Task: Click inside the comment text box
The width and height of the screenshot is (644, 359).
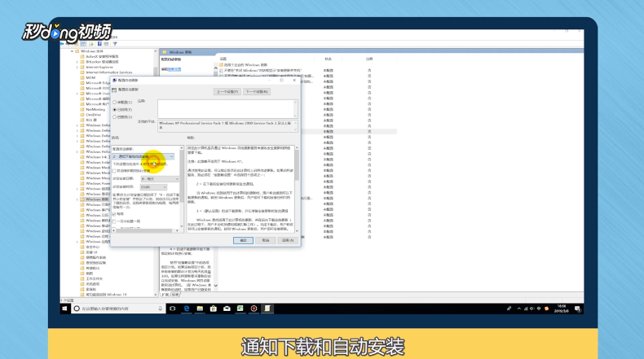Action: [225, 109]
